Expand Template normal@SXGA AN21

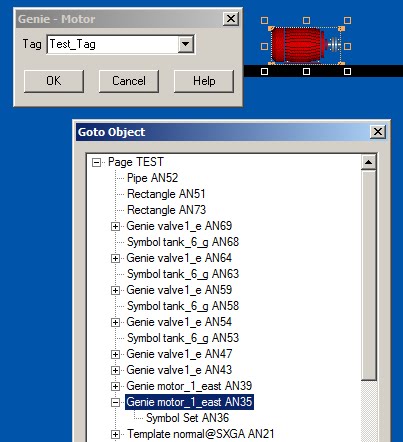click(x=115, y=434)
